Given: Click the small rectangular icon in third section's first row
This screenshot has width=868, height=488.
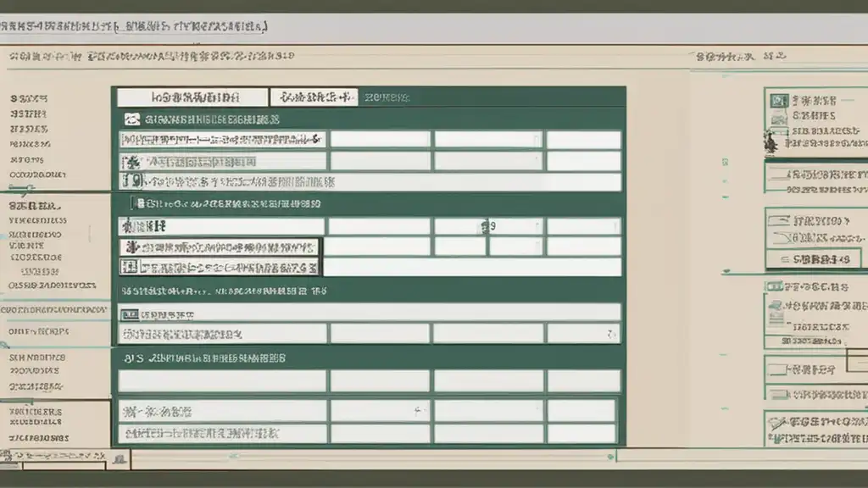Looking at the screenshot, I should coord(130,315).
